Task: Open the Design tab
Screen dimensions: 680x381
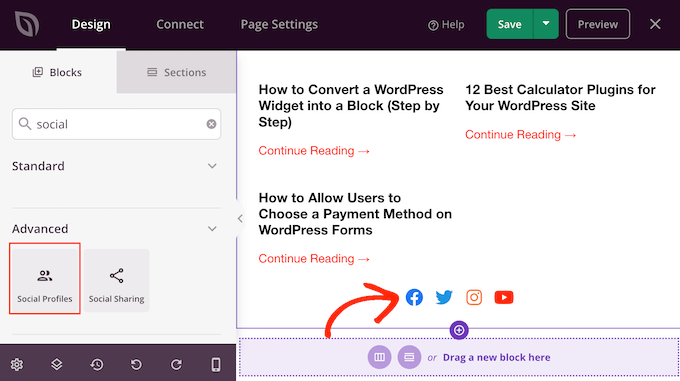Action: pyautogui.click(x=91, y=24)
